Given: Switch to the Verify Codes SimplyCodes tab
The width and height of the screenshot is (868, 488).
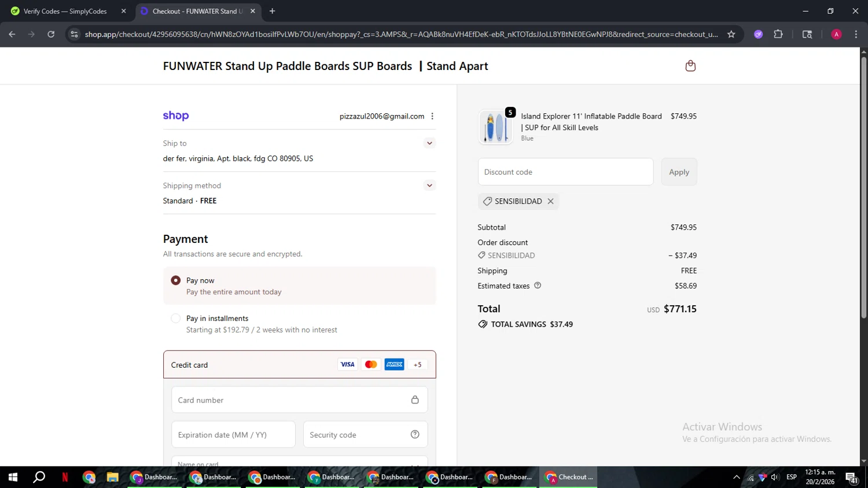Looking at the screenshot, I should [65, 11].
